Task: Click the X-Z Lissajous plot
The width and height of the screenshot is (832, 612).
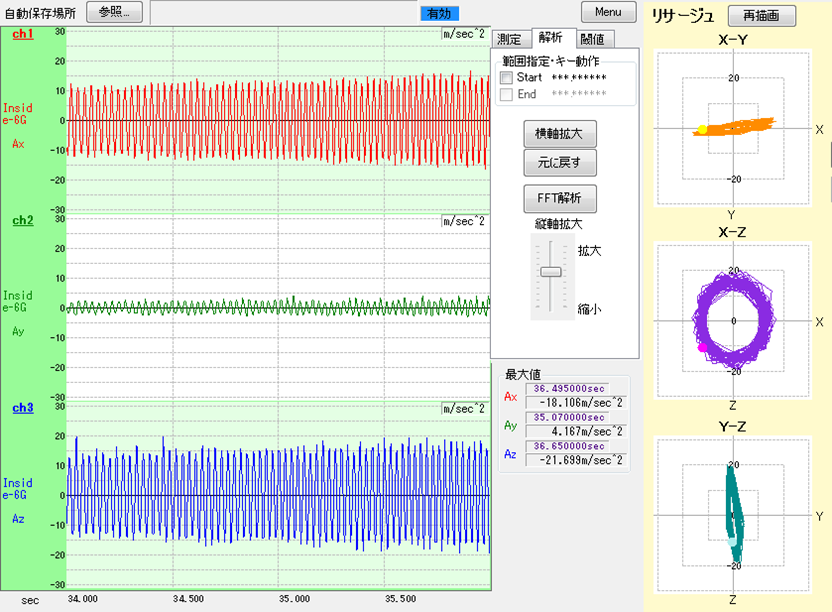Action: (733, 321)
